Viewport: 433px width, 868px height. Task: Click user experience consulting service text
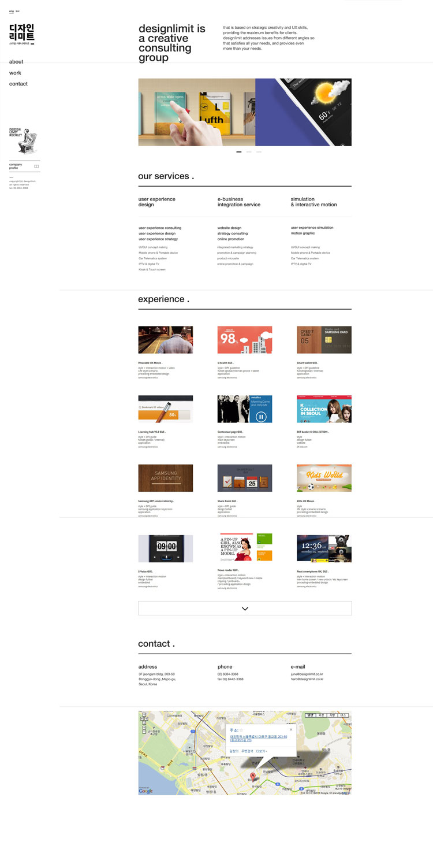point(160,228)
